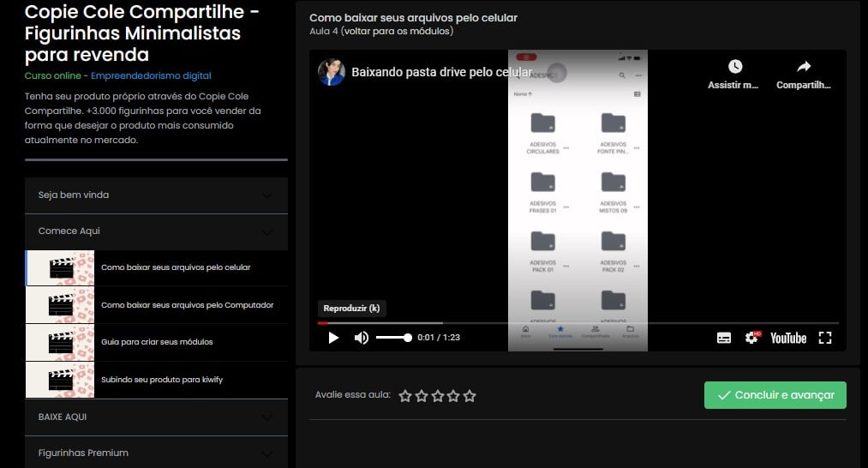
Task: Play the video with the play button
Action: coord(333,338)
